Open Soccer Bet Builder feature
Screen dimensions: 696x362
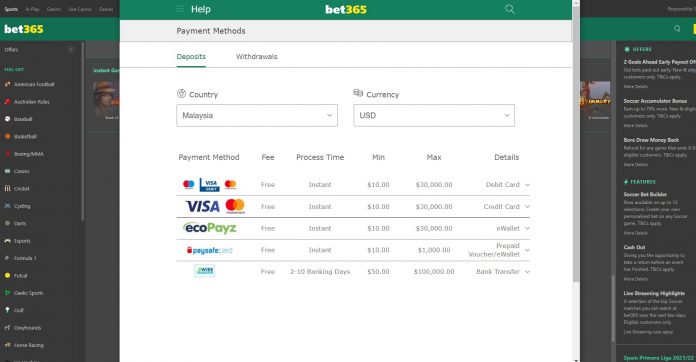pos(645,194)
